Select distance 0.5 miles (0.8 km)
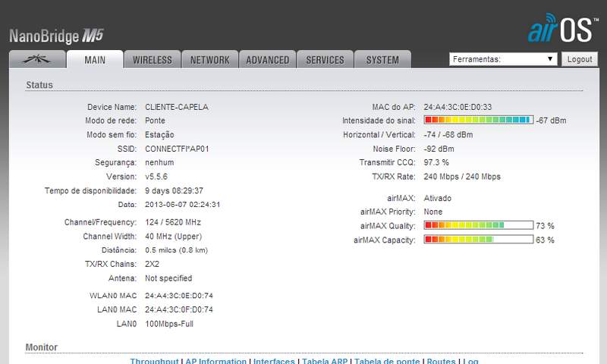607x364 pixels. click(177, 250)
